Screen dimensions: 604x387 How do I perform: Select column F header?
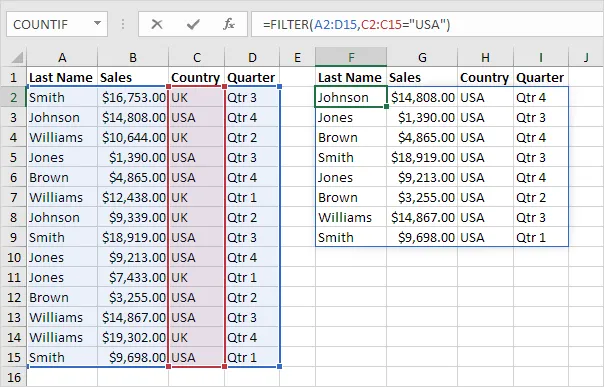point(351,57)
